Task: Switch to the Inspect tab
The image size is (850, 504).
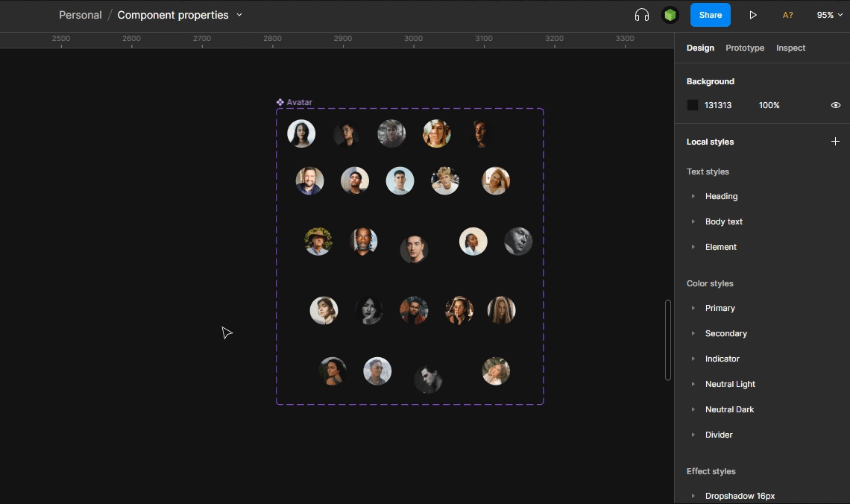Action: 790,48
